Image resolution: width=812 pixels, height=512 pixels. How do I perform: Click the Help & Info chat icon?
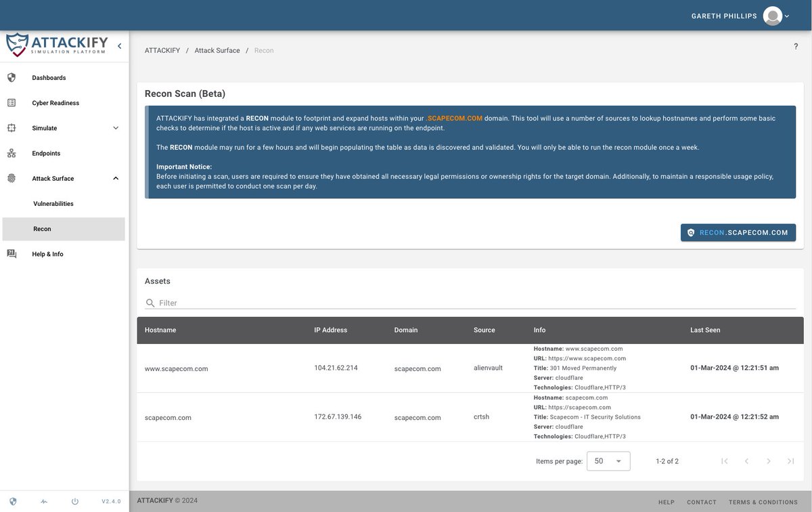(12, 254)
